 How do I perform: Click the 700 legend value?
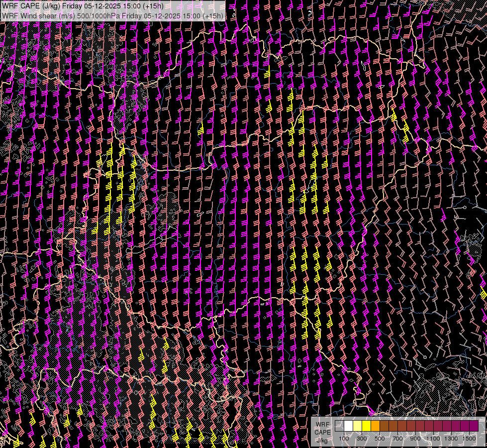click(x=397, y=439)
